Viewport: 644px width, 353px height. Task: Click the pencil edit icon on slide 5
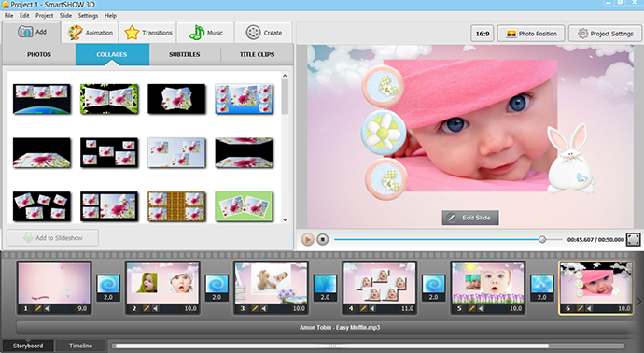[472, 308]
